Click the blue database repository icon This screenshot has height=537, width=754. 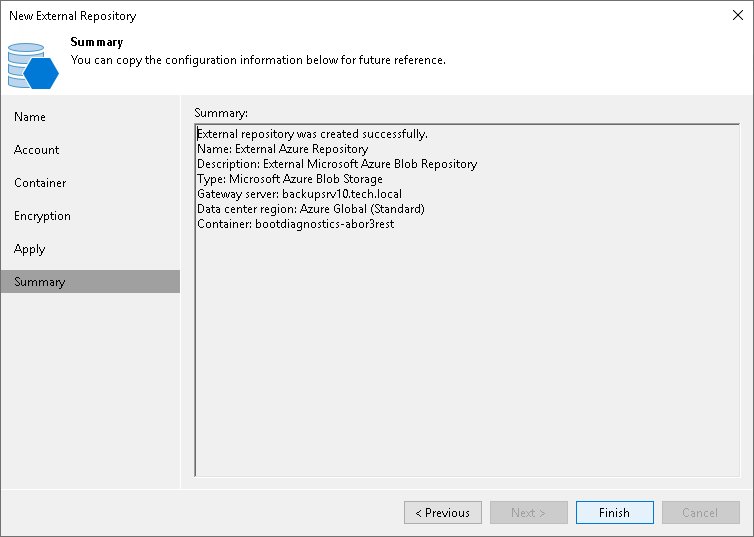pos(33,65)
